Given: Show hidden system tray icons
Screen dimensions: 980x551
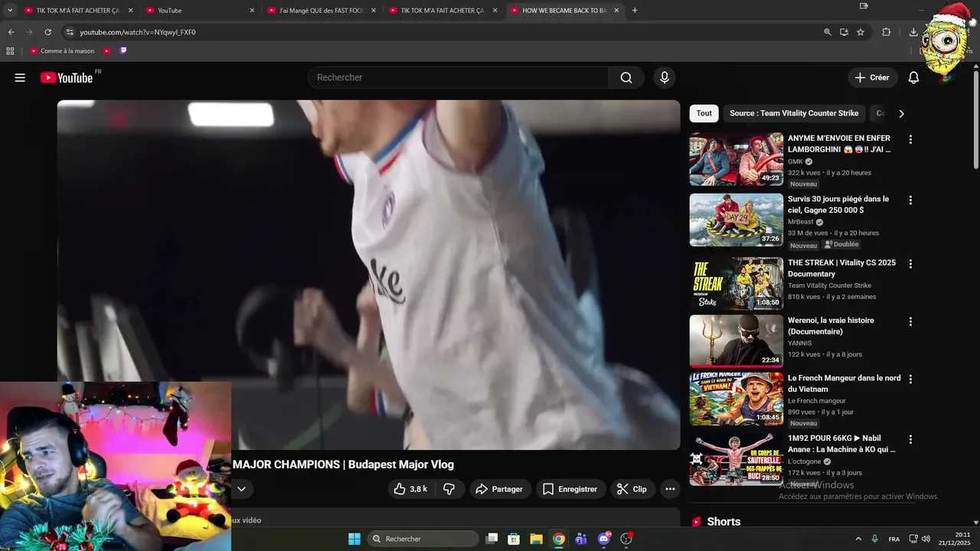Looking at the screenshot, I should 857,539.
